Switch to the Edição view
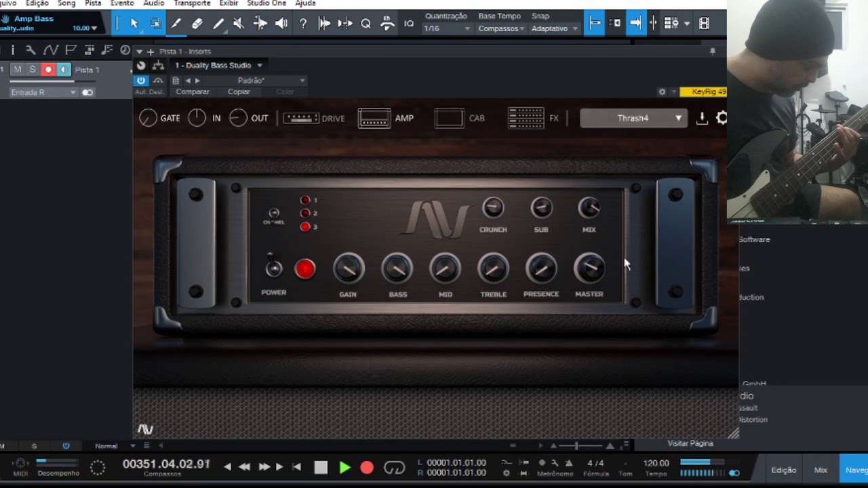The height and width of the screenshot is (488, 868). point(783,470)
